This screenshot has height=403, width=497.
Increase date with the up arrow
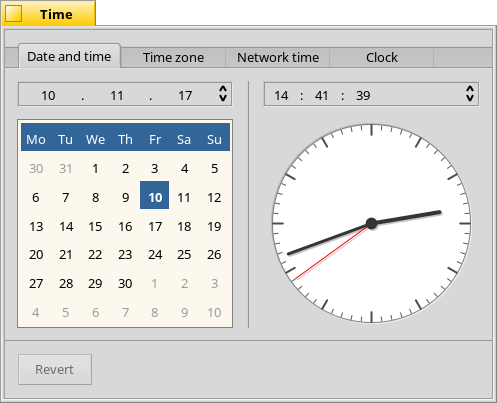(223, 89)
